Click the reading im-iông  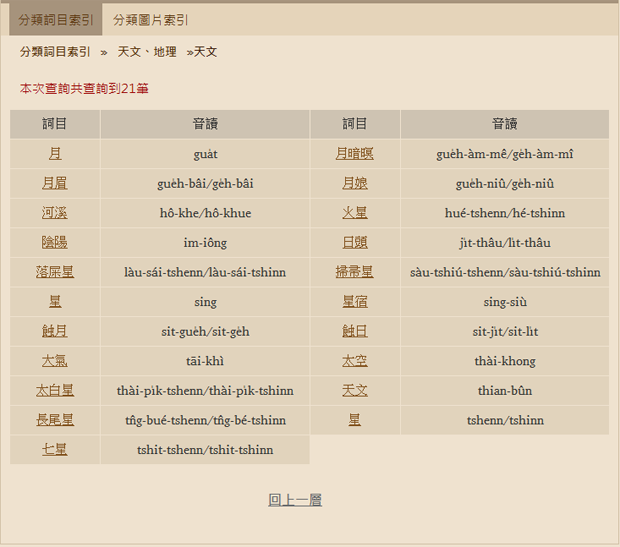(205, 243)
